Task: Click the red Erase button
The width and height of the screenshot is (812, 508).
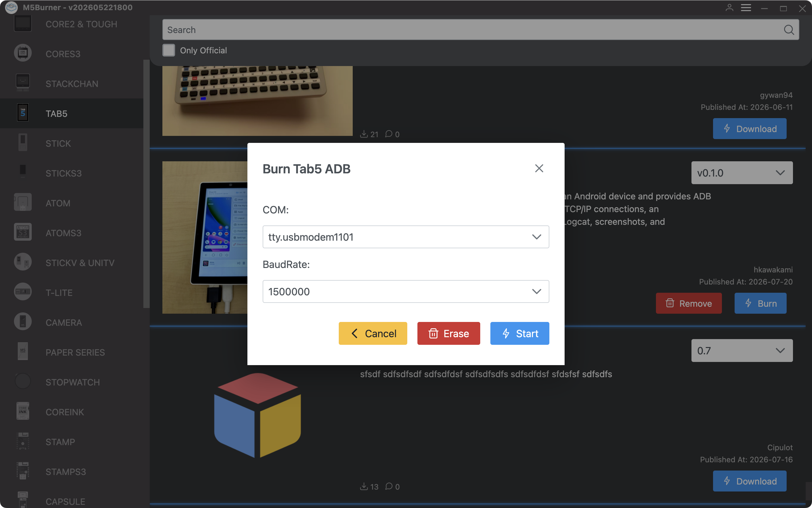Action: click(x=449, y=333)
